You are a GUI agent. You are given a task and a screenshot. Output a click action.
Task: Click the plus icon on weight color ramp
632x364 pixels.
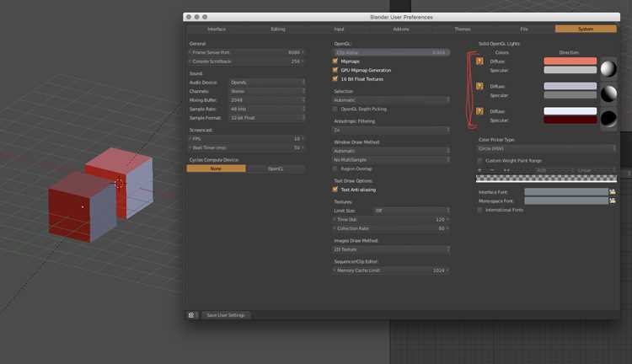[x=479, y=170]
